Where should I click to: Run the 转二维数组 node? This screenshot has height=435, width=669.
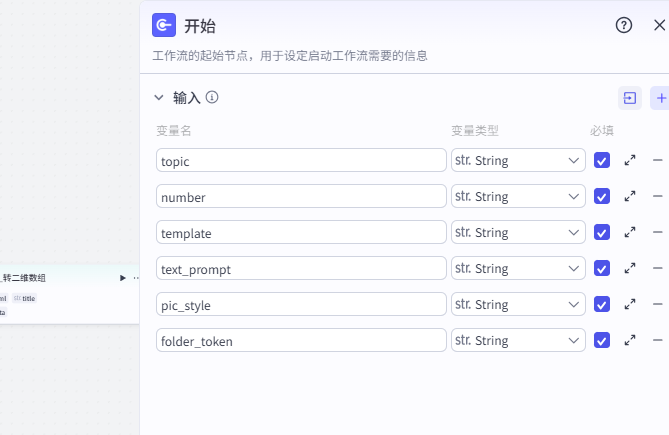(x=123, y=277)
